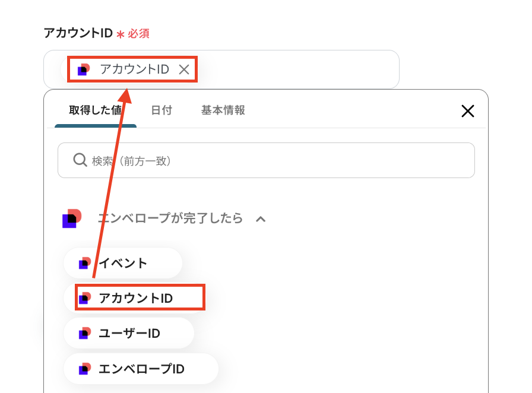Click the magnifier search icon

pos(80,160)
